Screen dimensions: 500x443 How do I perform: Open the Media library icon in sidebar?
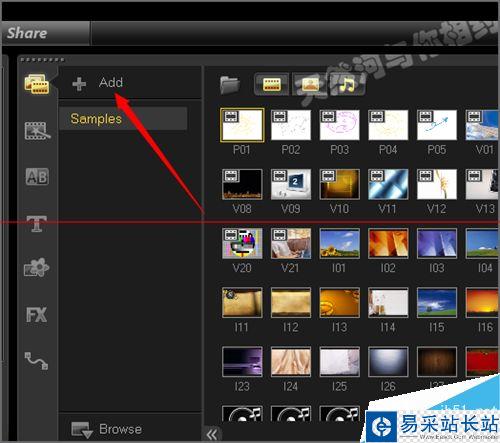tap(37, 83)
